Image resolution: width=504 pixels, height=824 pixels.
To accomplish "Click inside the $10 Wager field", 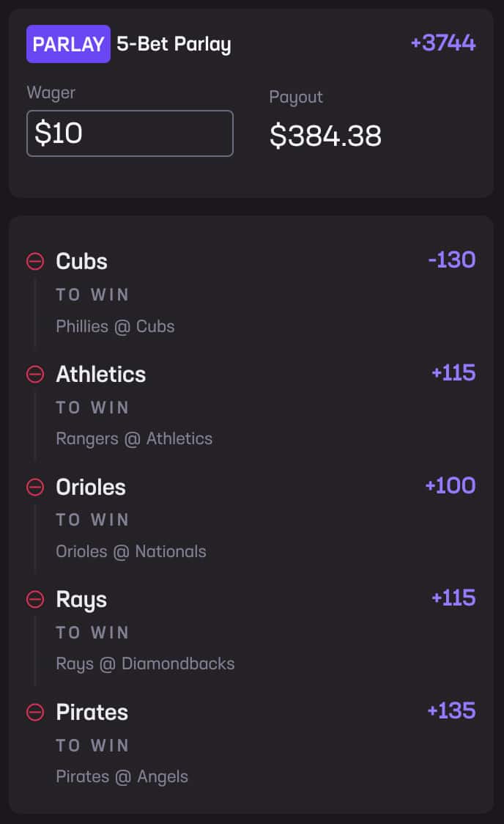I will 130,133.
